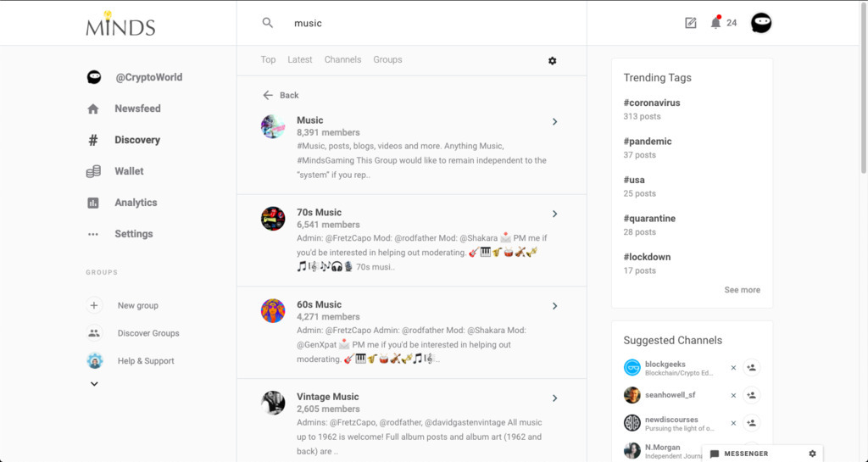The height and width of the screenshot is (462, 868).
Task: Create a New group
Action: (x=137, y=305)
